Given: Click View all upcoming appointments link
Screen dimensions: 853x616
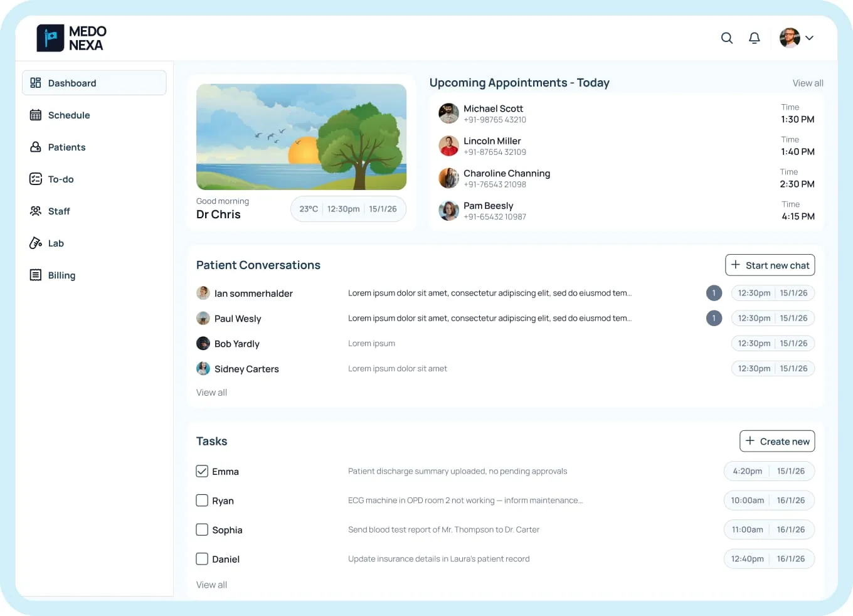Looking at the screenshot, I should 807,83.
